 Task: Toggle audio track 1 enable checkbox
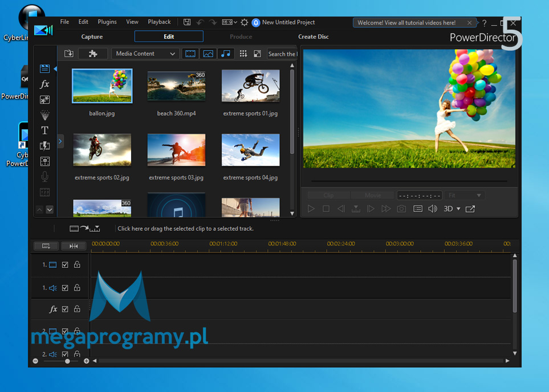click(x=65, y=288)
